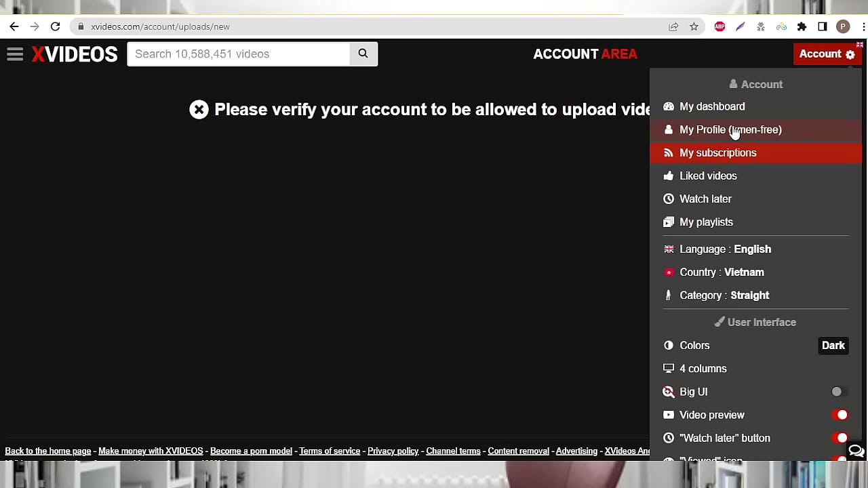Open My playlists from the account menu
The height and width of the screenshot is (488, 868).
tap(706, 222)
